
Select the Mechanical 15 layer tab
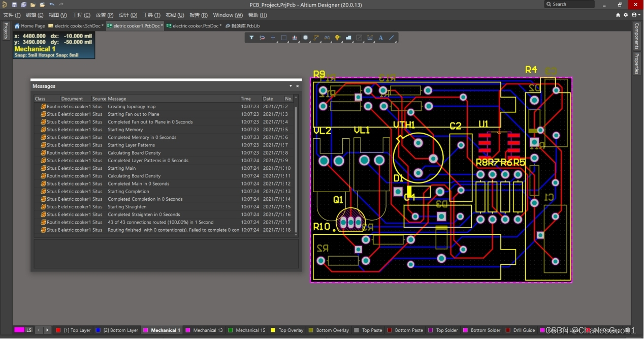247,330
